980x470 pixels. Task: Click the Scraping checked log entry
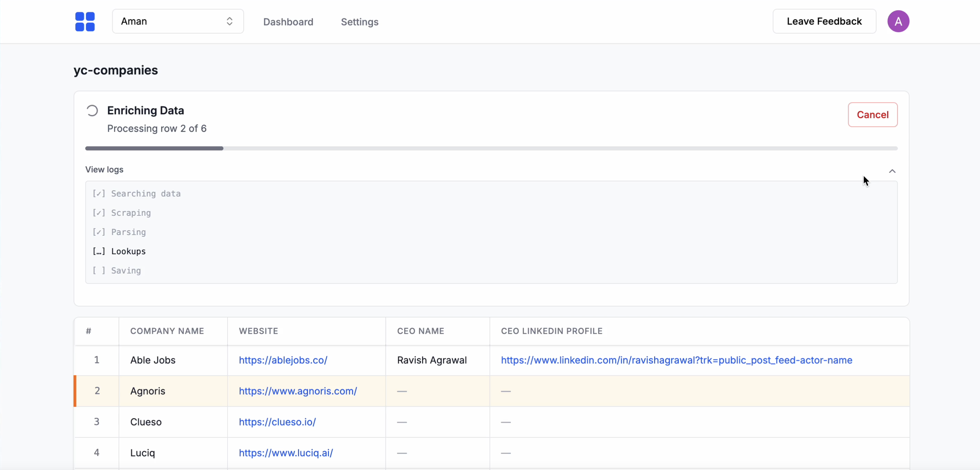click(122, 213)
